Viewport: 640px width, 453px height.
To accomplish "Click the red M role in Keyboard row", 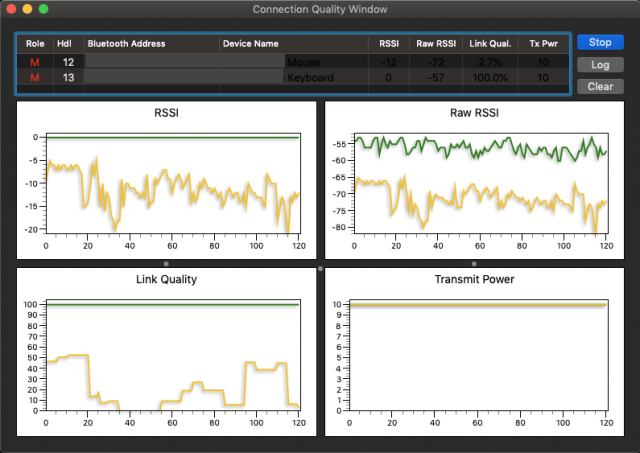I will click(35, 78).
